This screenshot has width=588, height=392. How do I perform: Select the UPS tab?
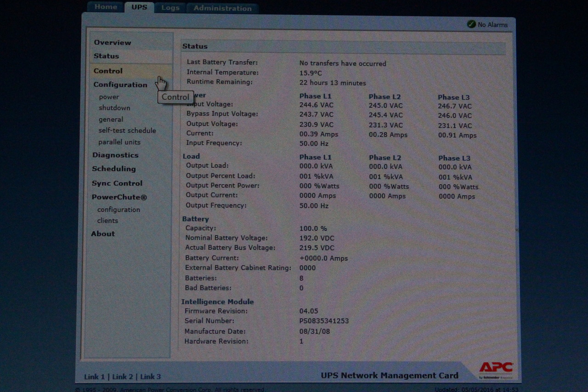point(139,7)
